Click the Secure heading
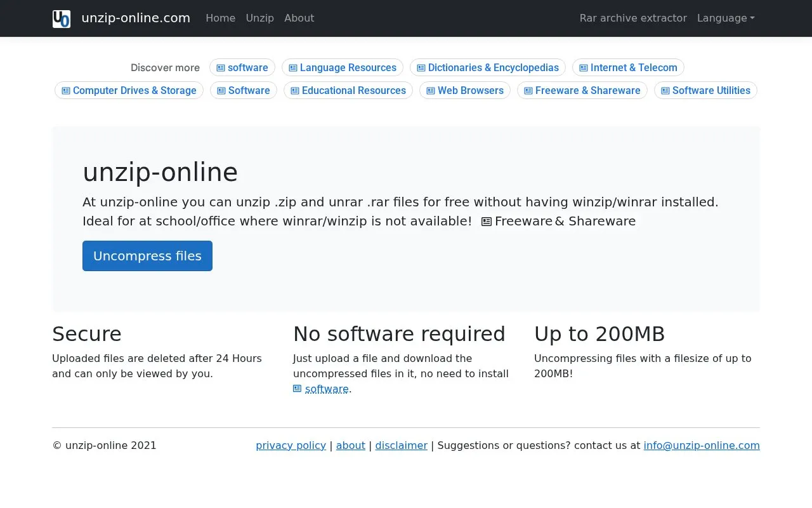This screenshot has height=508, width=812. tap(87, 334)
